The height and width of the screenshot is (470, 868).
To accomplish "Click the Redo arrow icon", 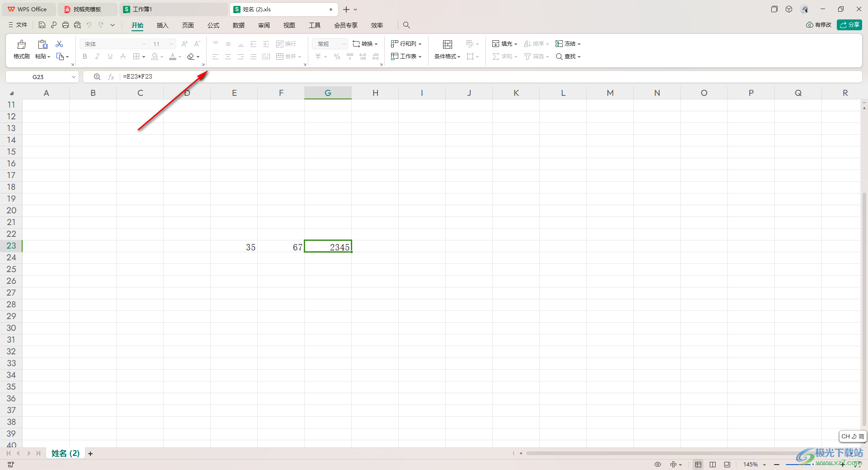I will click(101, 25).
